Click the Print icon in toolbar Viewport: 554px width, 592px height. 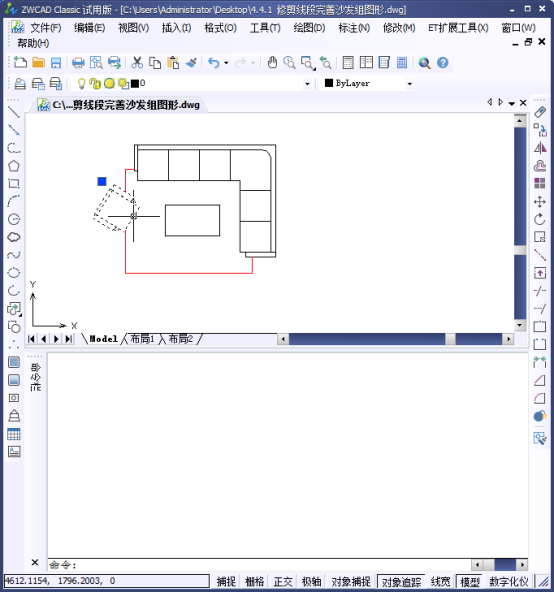point(78,63)
